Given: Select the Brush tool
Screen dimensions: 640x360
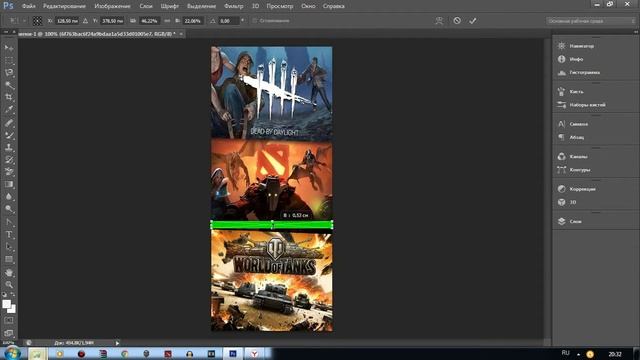Looking at the screenshot, I should [x=9, y=135].
